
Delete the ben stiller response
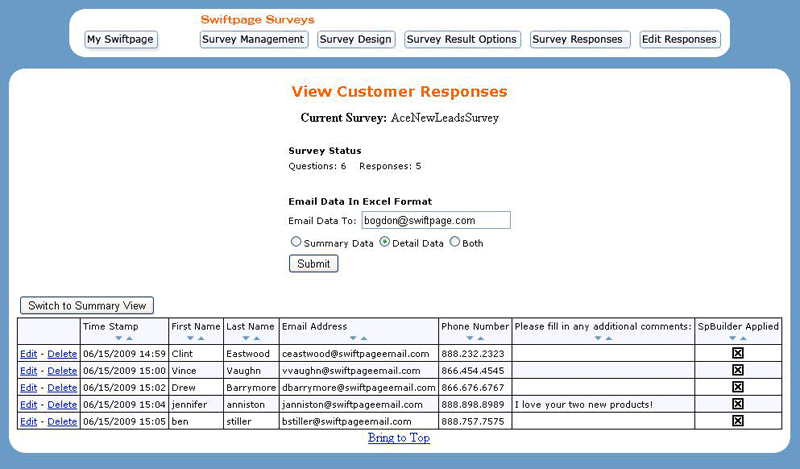[x=62, y=422]
